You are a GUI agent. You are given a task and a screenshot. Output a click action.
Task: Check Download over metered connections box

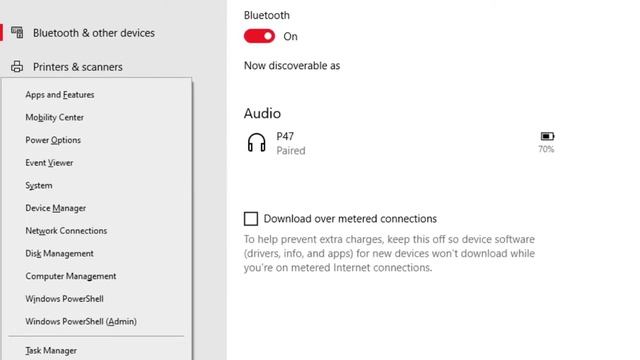pyautogui.click(x=251, y=219)
